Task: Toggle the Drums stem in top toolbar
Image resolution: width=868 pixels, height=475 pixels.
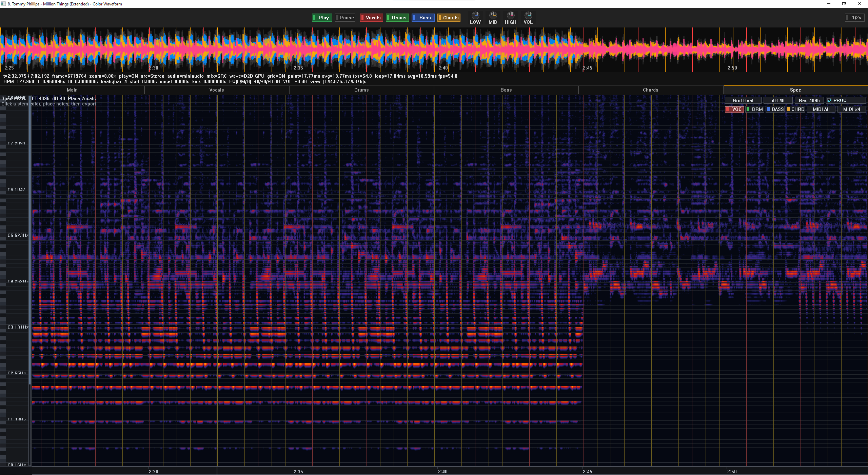Action: point(397,18)
